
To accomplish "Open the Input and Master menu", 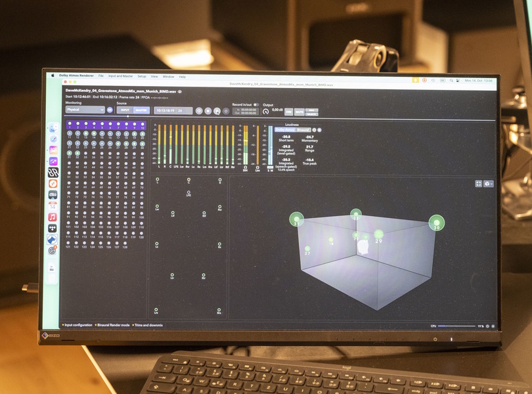I will click(x=120, y=76).
